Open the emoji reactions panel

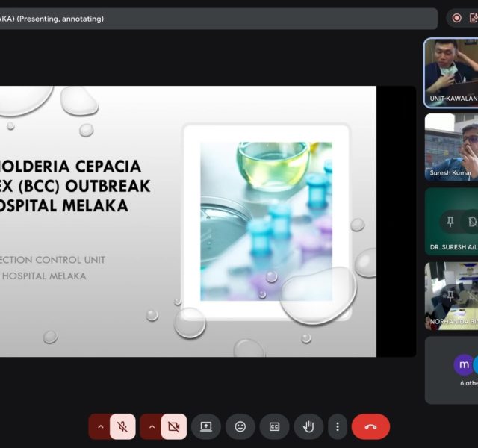pyautogui.click(x=240, y=426)
